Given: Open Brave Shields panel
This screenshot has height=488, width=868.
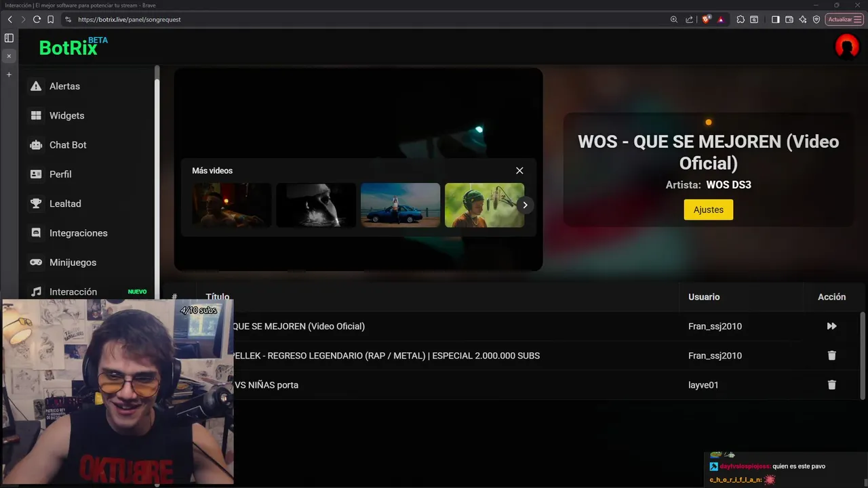Looking at the screenshot, I should [x=706, y=20].
